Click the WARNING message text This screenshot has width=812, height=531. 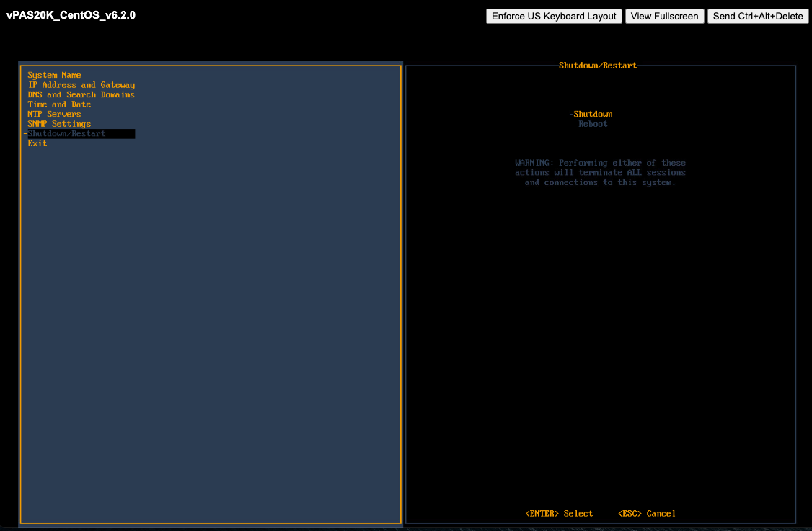point(600,172)
